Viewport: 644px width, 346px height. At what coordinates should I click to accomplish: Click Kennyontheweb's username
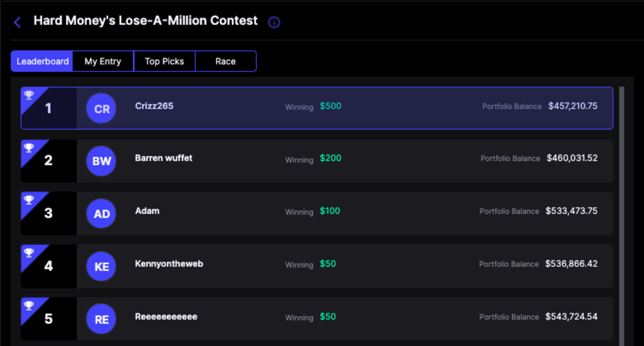[169, 264]
